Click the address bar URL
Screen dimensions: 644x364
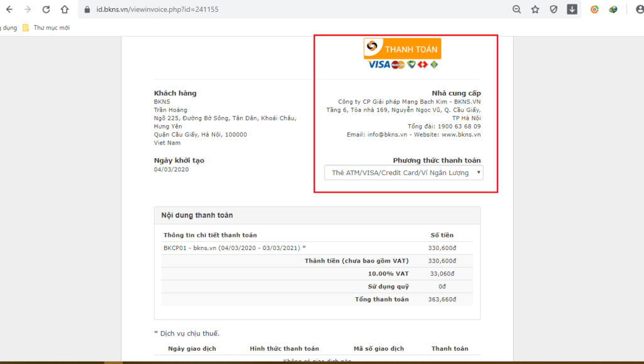point(157,9)
